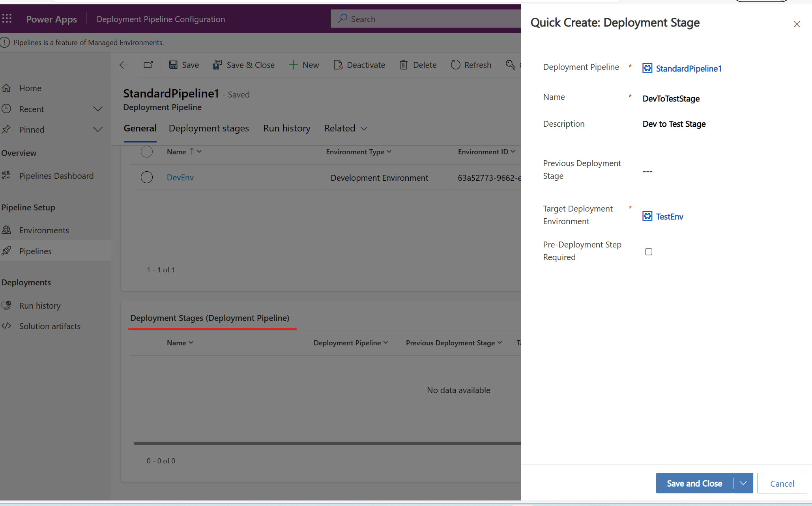Open the app launcher waffle icon

point(7,19)
